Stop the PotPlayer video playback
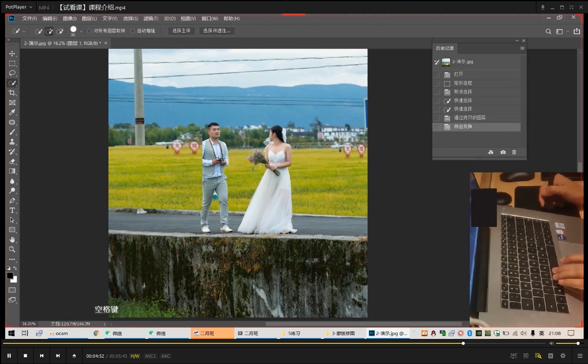Screen dimensions: 588x364 (x=25, y=356)
